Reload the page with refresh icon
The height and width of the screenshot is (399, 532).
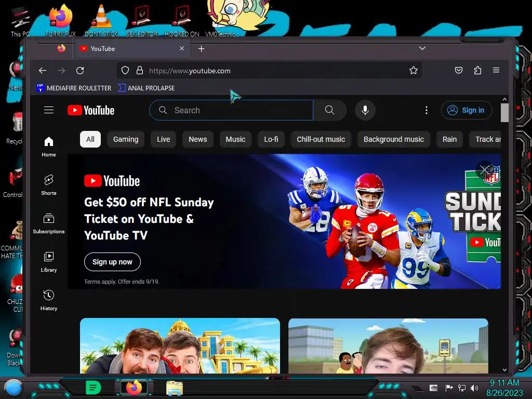click(80, 71)
